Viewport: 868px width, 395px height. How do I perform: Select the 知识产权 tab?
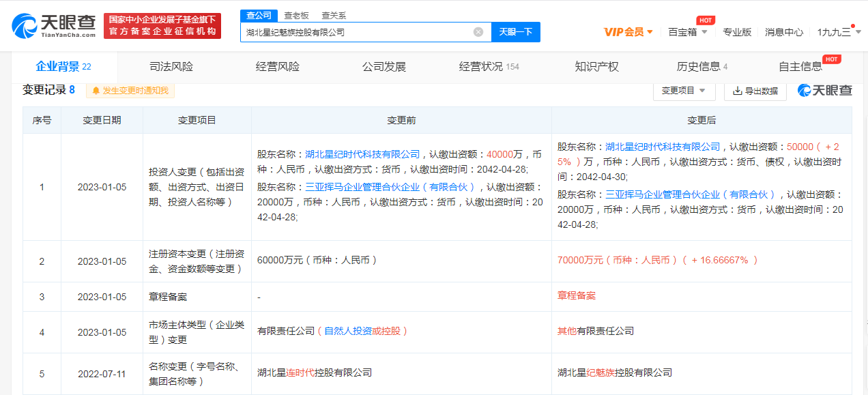click(x=597, y=67)
